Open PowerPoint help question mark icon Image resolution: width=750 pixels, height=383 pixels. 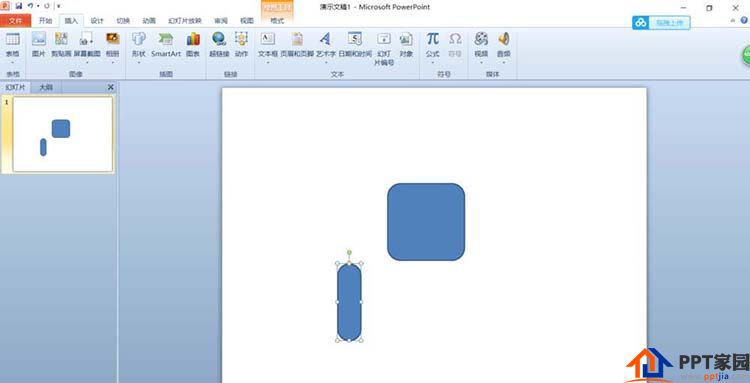click(744, 21)
